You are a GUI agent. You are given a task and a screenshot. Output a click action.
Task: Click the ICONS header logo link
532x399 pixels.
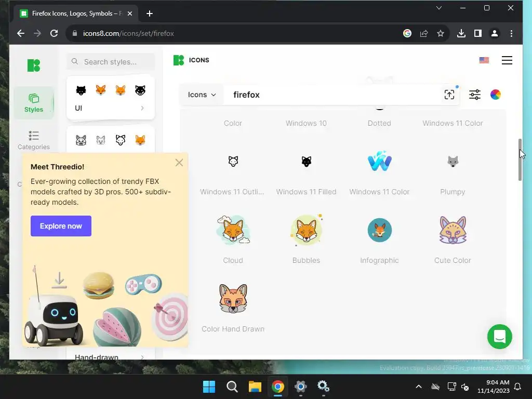[x=191, y=60]
